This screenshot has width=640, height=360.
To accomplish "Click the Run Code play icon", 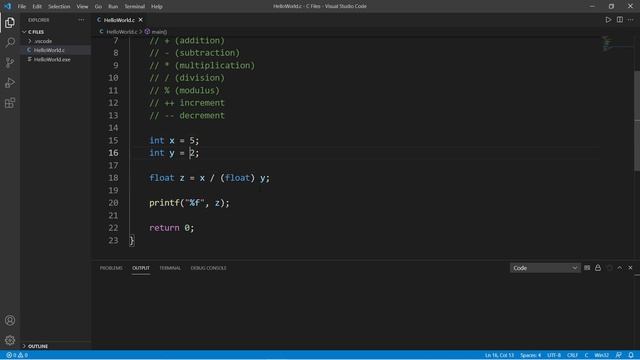I will [608, 20].
